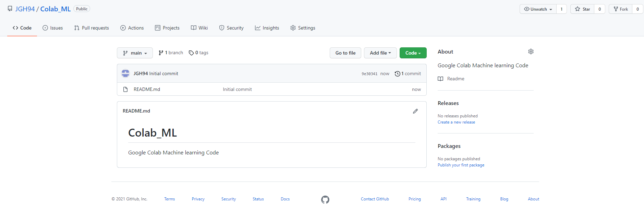Viewport: 644px width, 210px height.
Task: Open the Colab_ML repository name link
Action: click(56, 9)
